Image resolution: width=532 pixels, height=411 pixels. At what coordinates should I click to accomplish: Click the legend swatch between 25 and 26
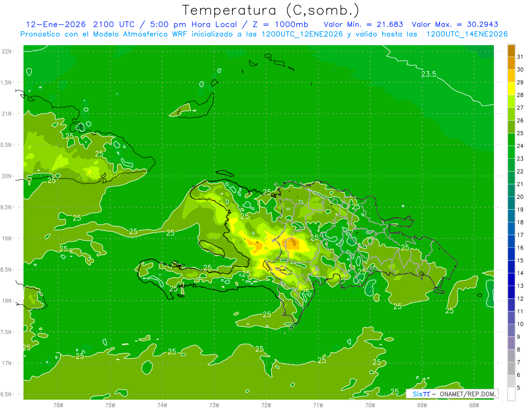(x=511, y=127)
